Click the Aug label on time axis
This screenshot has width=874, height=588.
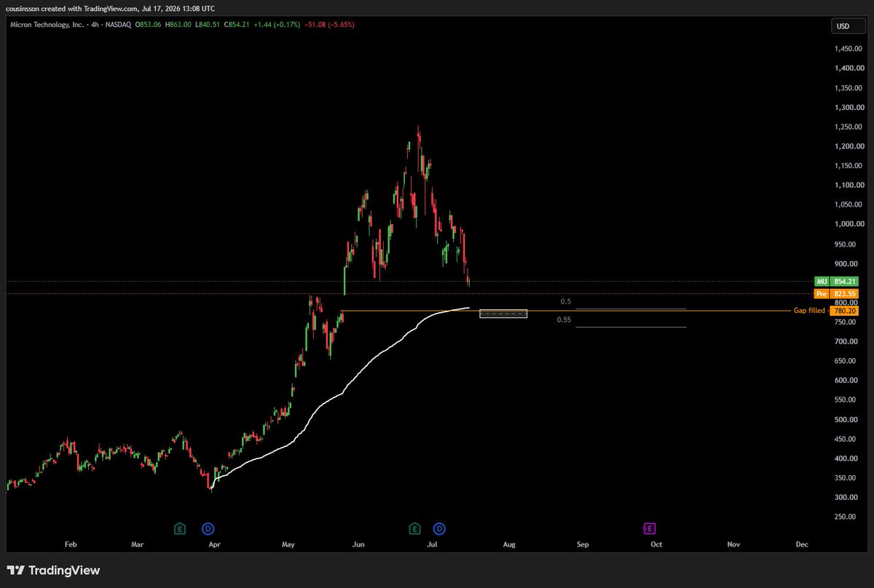click(x=509, y=544)
